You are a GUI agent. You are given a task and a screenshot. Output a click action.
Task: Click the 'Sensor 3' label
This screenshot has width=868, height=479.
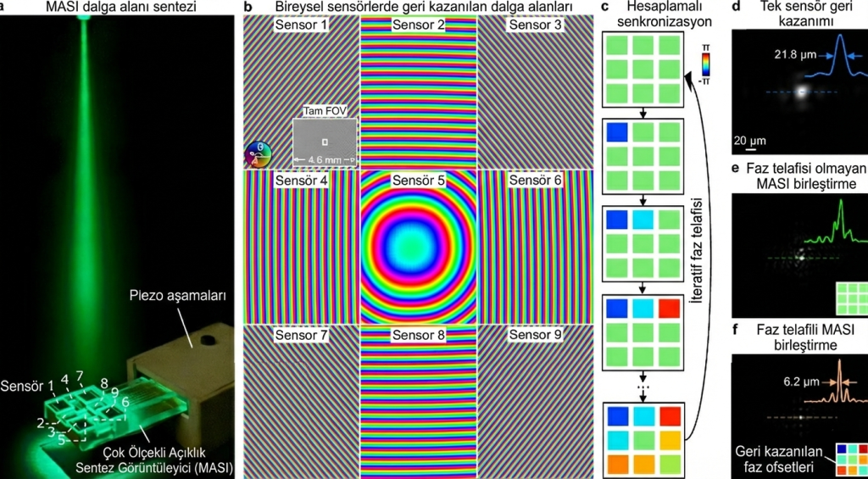click(x=534, y=25)
